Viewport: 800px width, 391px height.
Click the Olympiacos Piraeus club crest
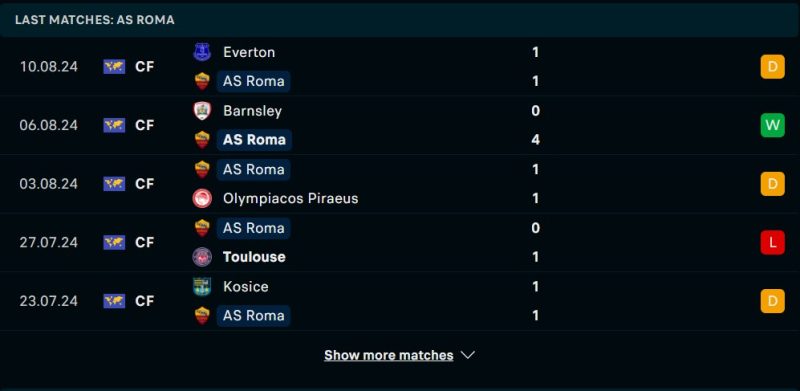click(202, 199)
